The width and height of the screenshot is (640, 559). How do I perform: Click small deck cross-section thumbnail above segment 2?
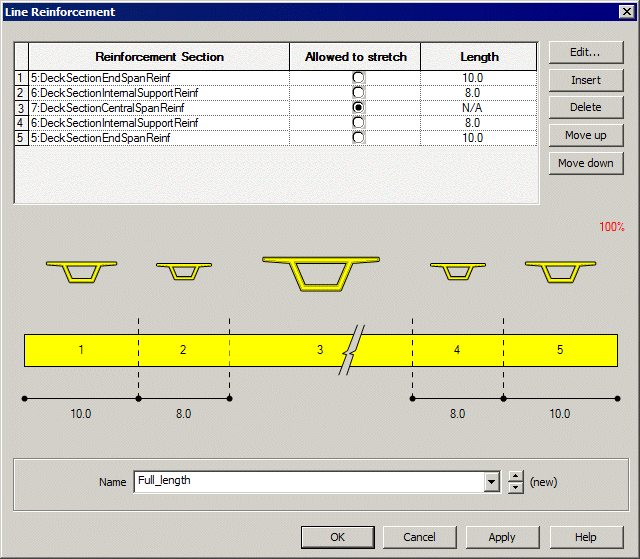pos(184,271)
